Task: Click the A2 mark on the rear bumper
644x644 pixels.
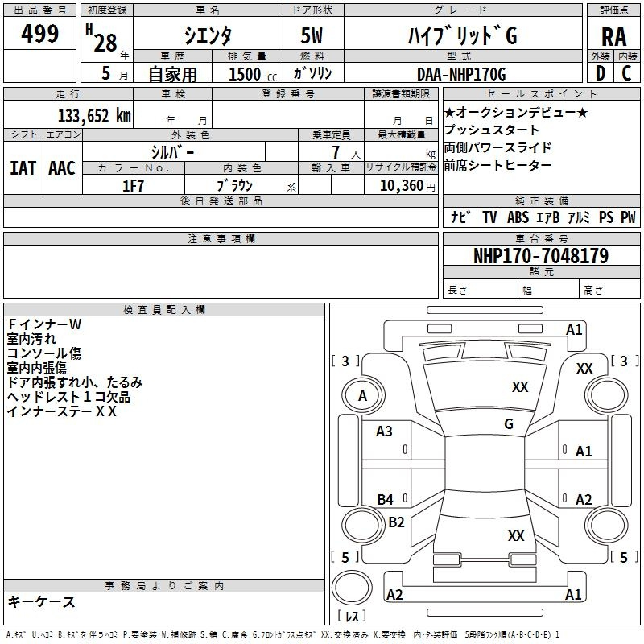Action: (394, 594)
